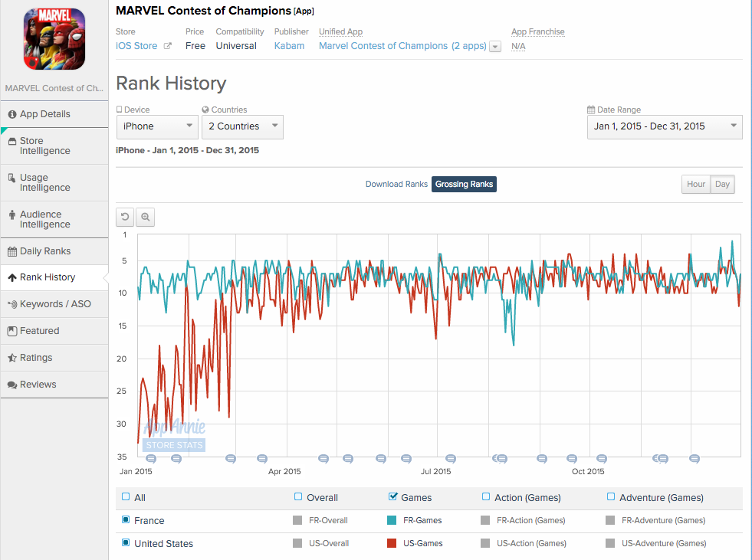Open the Marvel Contest of Champions unified app link
Image resolution: width=752 pixels, height=560 pixels.
403,46
